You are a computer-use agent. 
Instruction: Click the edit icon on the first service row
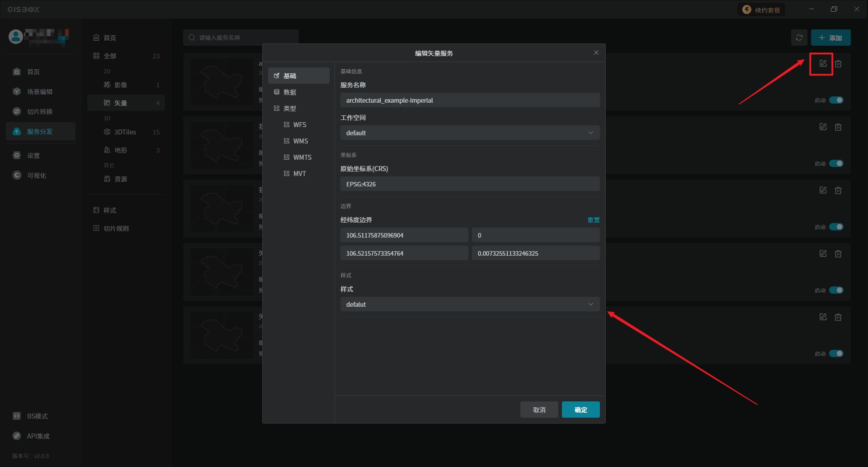823,64
